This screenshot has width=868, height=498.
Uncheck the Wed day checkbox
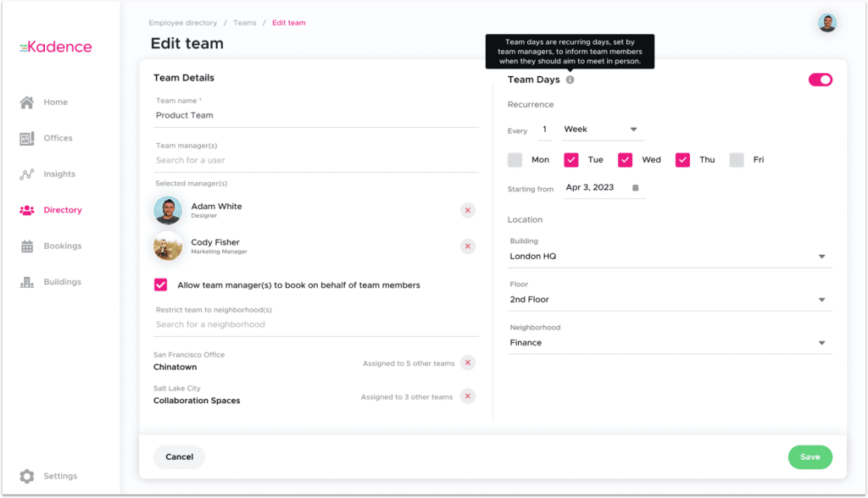click(x=625, y=160)
